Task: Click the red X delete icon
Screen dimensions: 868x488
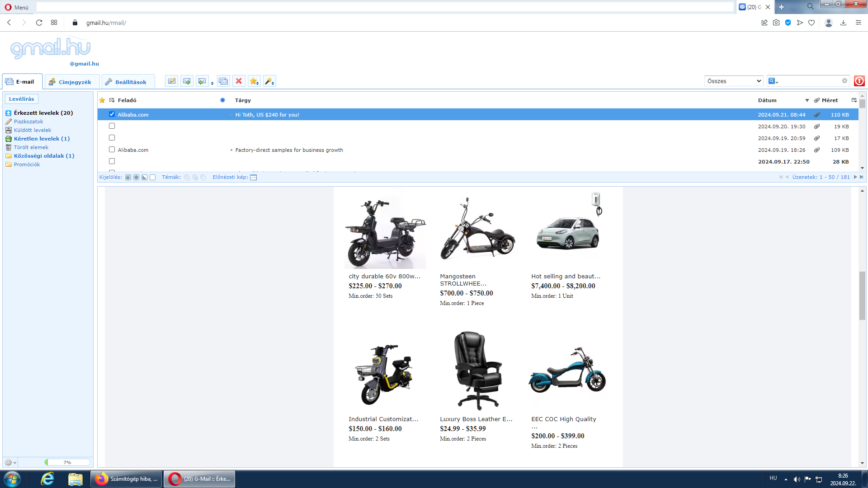Action: [x=239, y=81]
